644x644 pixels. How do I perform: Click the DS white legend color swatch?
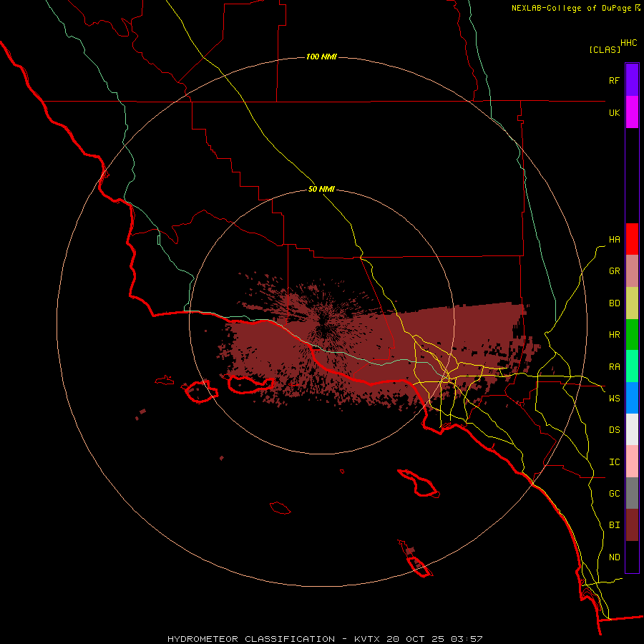pyautogui.click(x=632, y=429)
